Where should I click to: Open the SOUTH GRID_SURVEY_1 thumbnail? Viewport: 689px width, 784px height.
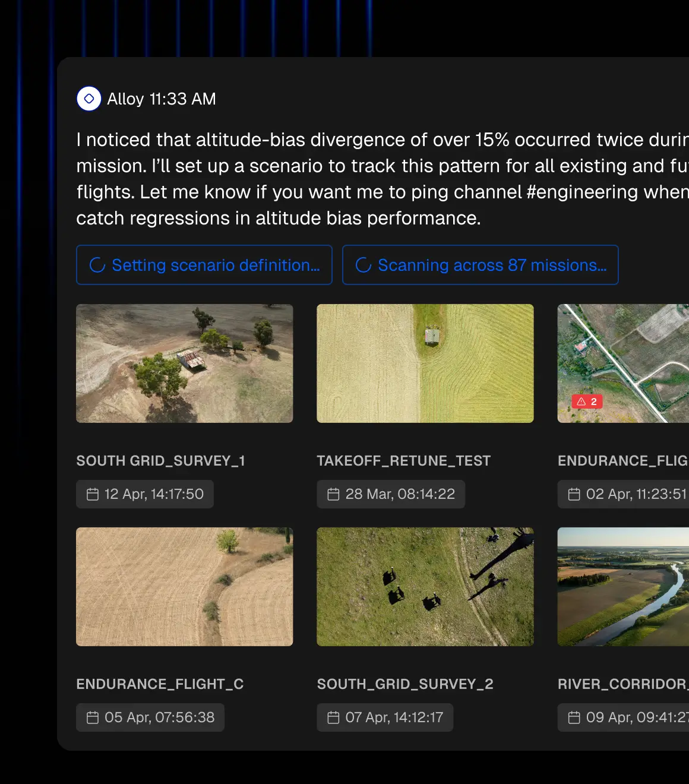185,363
